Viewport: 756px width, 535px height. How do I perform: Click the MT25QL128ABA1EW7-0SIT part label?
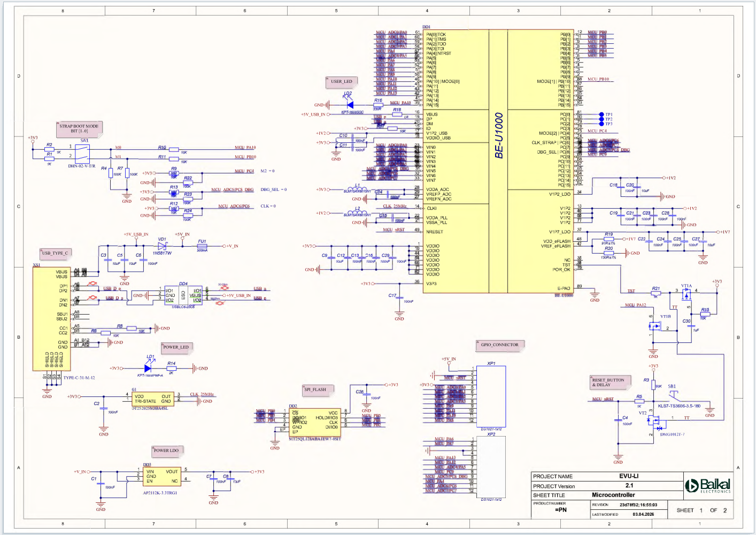315,439
